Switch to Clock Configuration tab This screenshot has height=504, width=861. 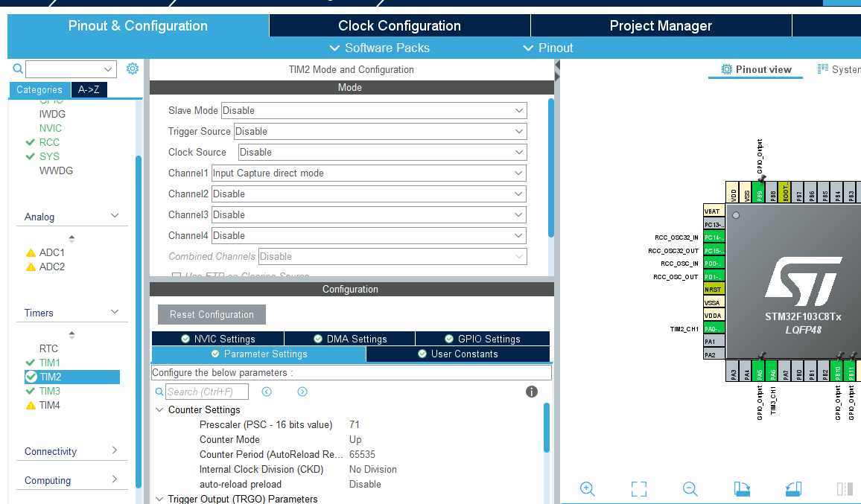pos(399,25)
